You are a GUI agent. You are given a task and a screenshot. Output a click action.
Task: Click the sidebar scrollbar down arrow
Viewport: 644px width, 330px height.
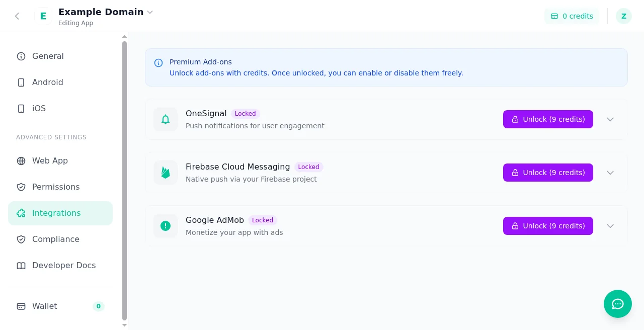pos(125,325)
